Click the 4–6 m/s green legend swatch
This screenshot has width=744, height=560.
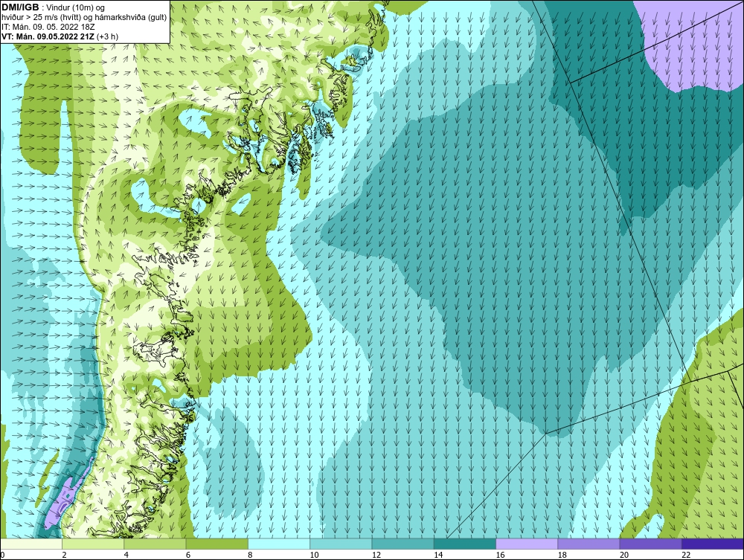(155, 544)
